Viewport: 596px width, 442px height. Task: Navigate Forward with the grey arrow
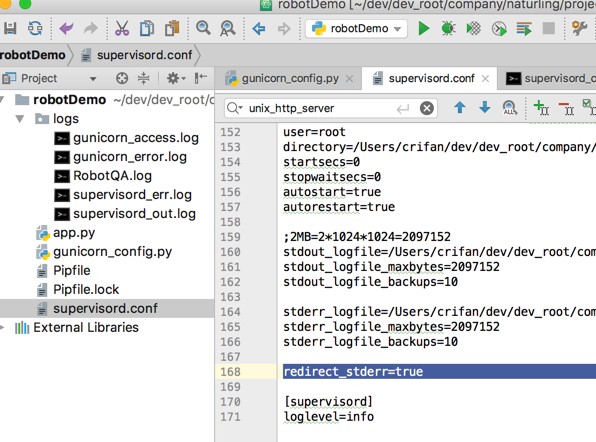click(x=284, y=29)
